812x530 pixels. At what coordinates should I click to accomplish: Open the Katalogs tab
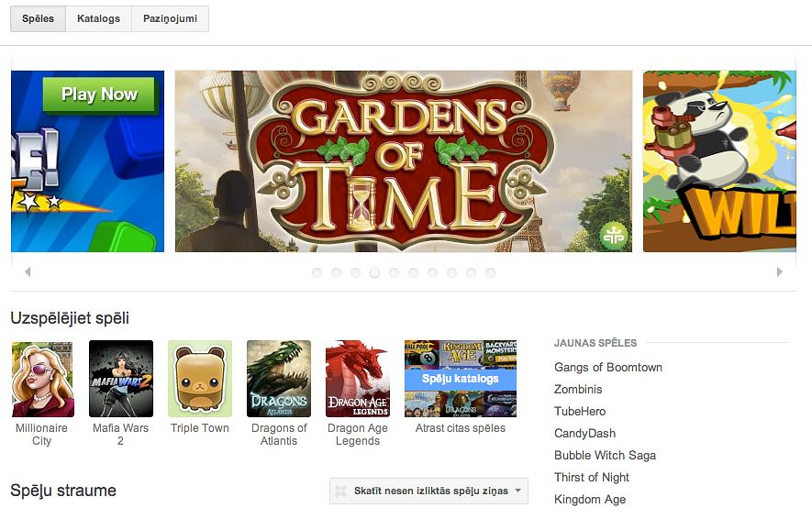tap(98, 18)
